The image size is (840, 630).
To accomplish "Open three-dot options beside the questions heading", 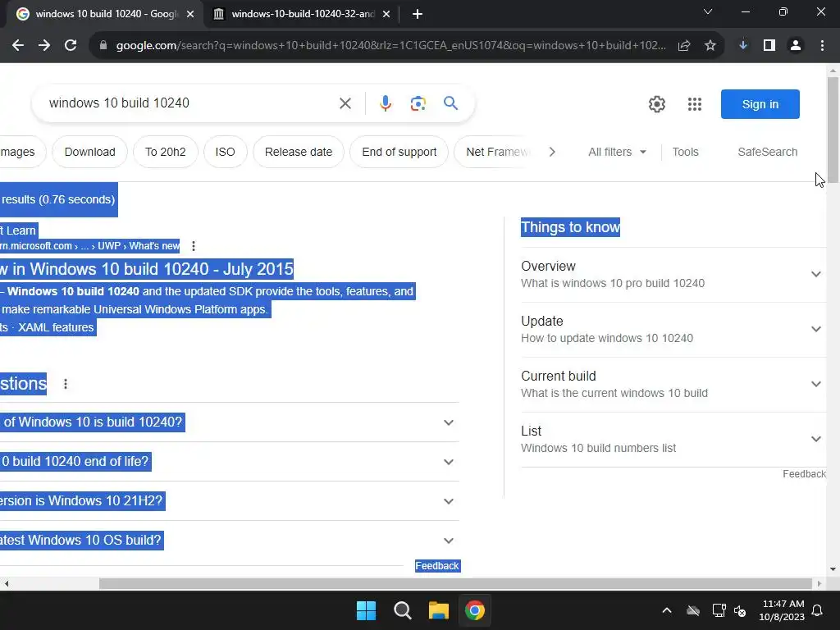I will pyautogui.click(x=66, y=384).
